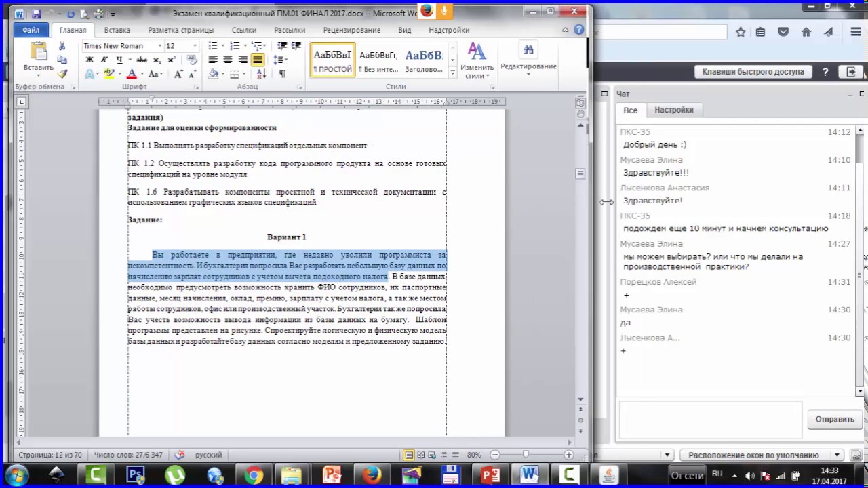Click Клавиши быстрого доступа button
This screenshot has height=488, width=868.
click(x=753, y=72)
